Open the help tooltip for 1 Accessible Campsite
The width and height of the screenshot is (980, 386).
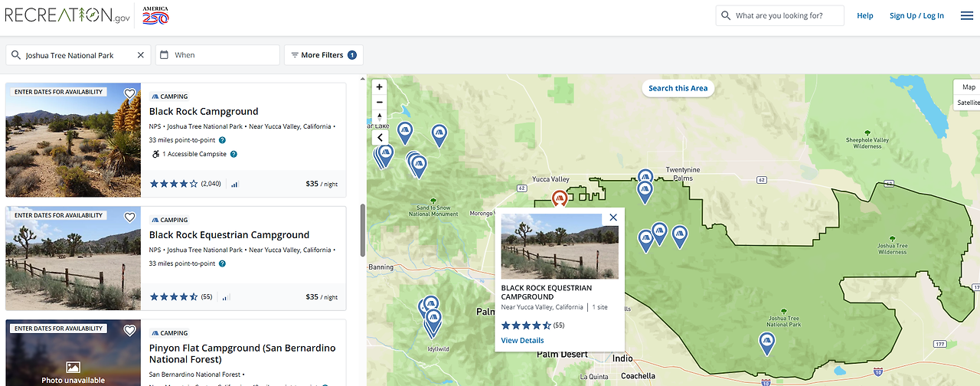234,154
